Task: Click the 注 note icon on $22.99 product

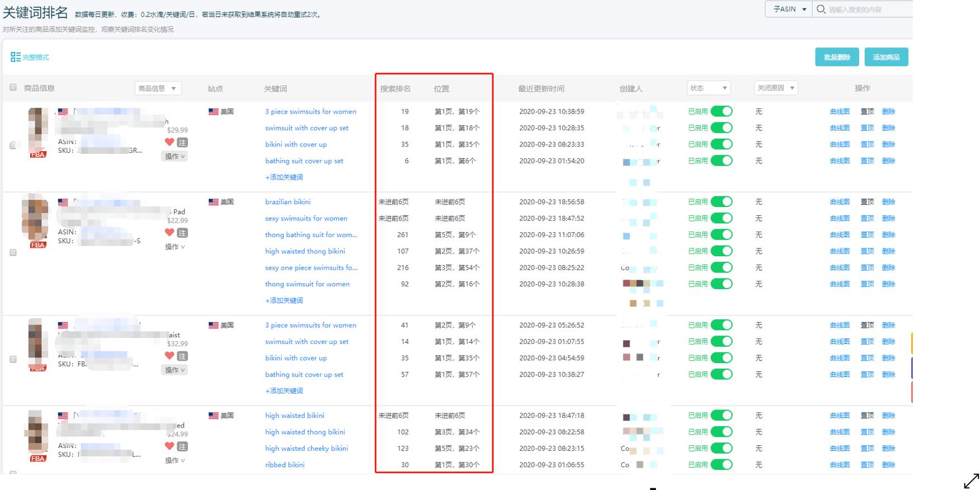Action: point(182,233)
